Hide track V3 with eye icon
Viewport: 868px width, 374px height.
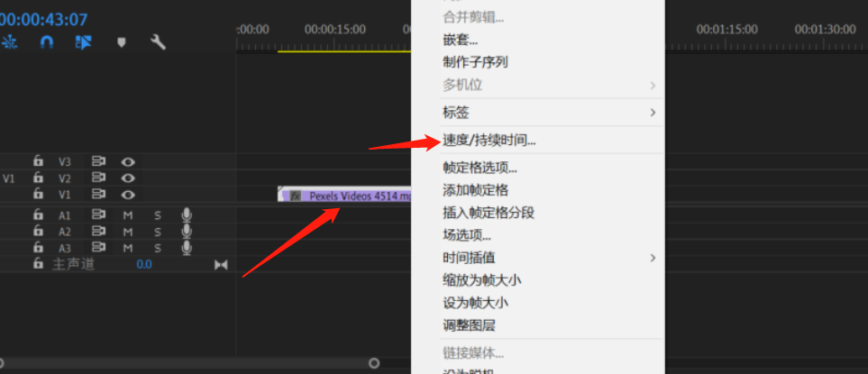tap(128, 161)
